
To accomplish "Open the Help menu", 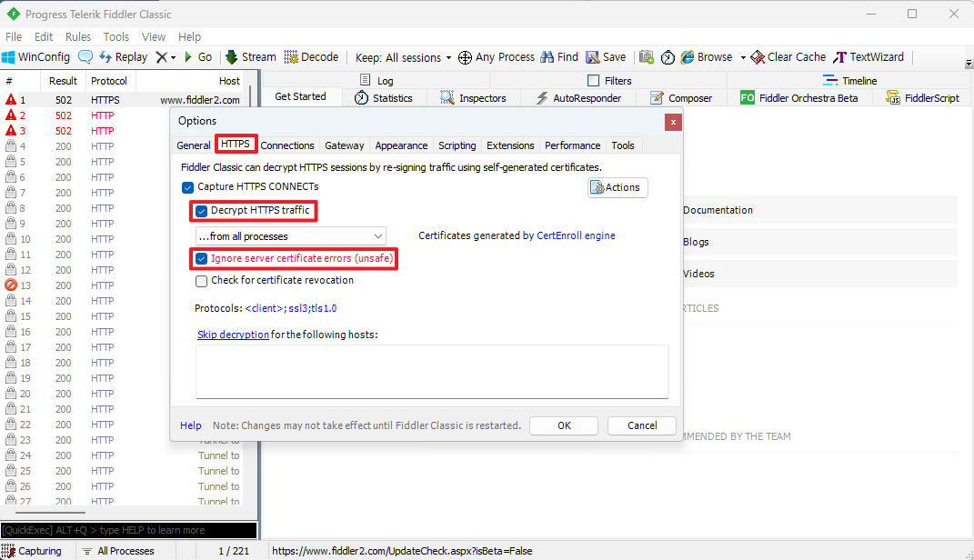I will pyautogui.click(x=189, y=36).
